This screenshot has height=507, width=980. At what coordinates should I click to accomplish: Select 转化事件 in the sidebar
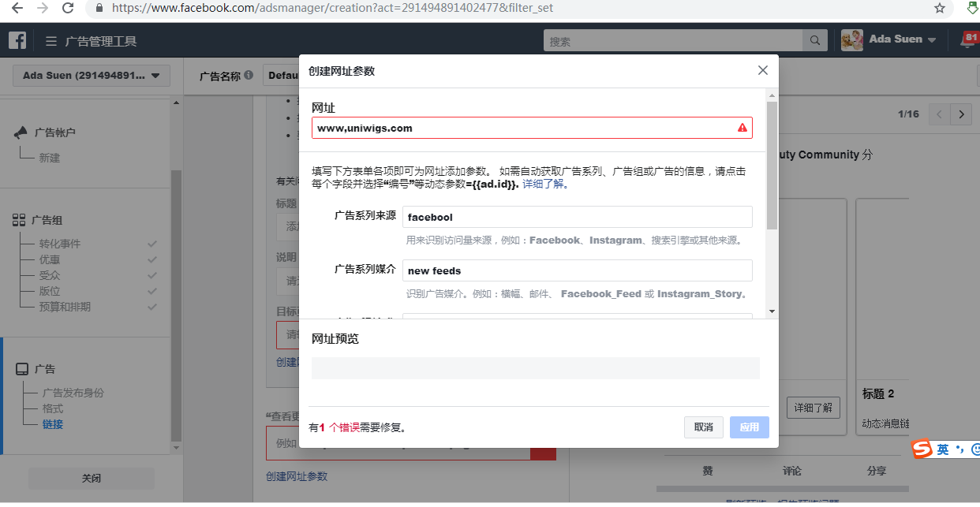pyautogui.click(x=60, y=244)
